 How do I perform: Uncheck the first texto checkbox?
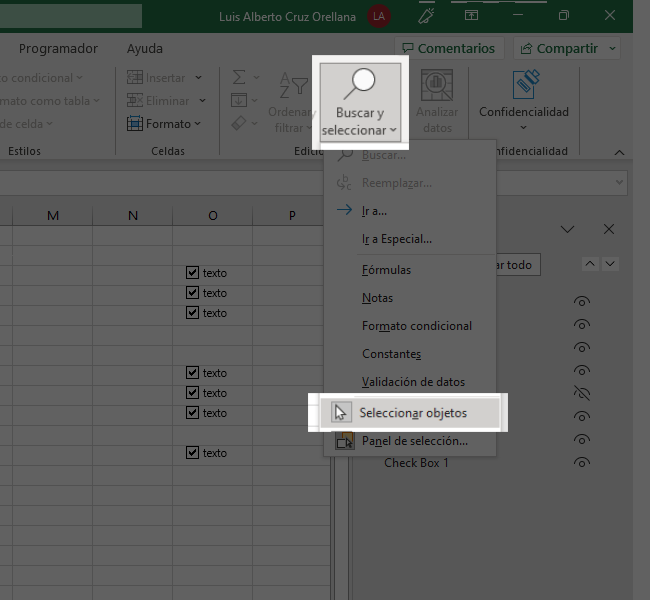pyautogui.click(x=192, y=272)
